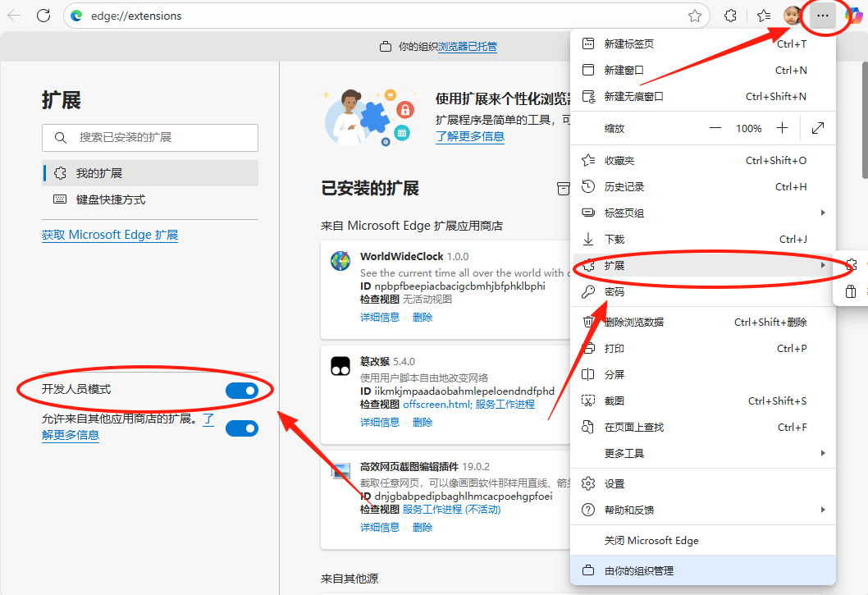Screen dimensions: 868x595
Task: Click the zoom in plus button
Action: [x=782, y=128]
